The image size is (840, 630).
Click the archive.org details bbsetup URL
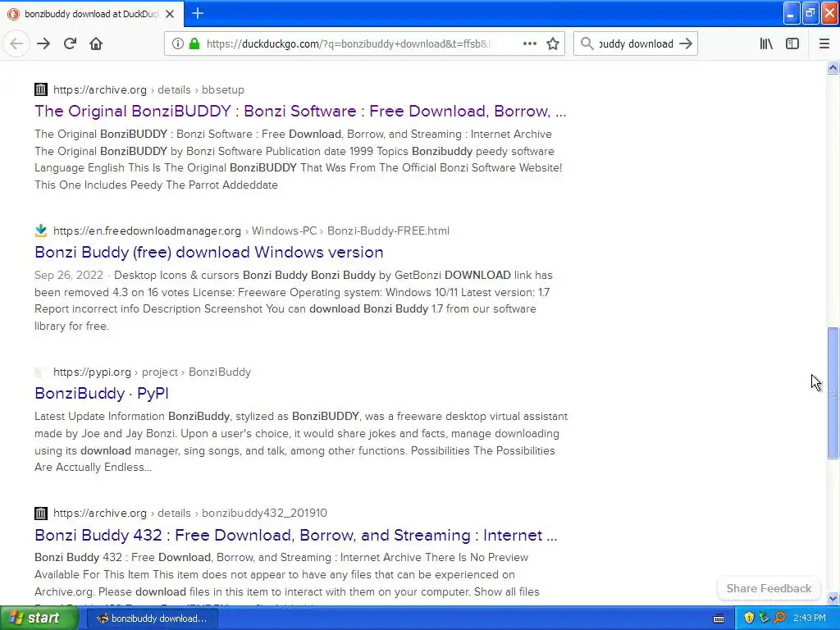point(149,89)
